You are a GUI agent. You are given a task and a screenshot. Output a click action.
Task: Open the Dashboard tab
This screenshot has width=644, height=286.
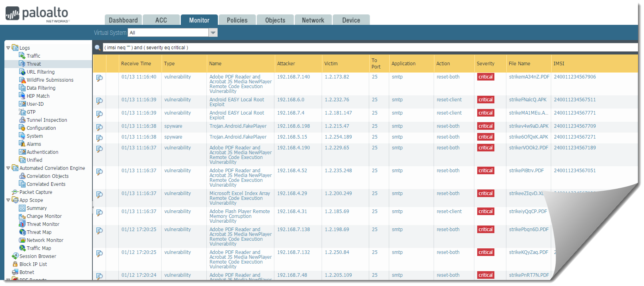tap(123, 20)
